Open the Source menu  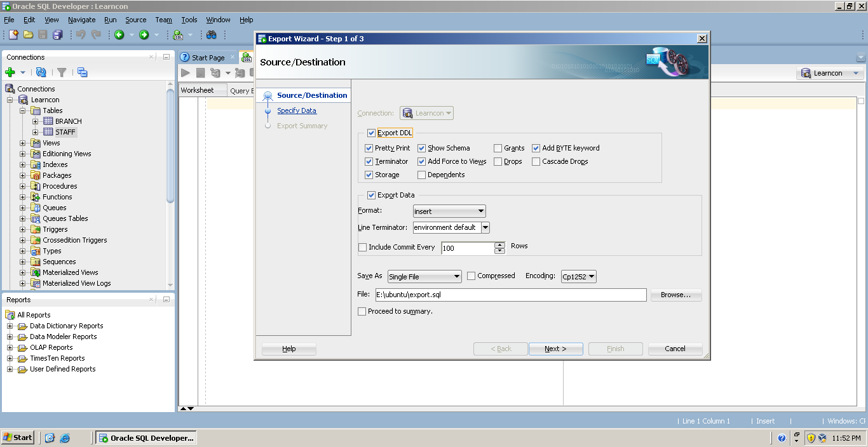tap(135, 20)
